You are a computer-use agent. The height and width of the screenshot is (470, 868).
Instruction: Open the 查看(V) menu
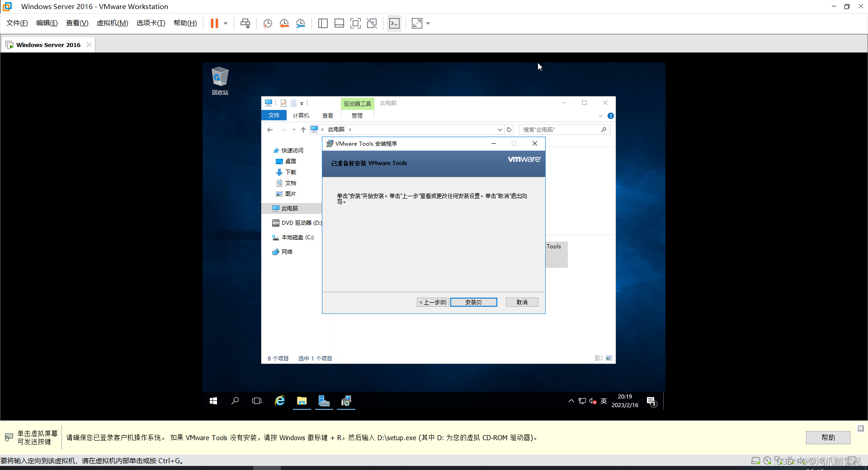click(x=77, y=23)
